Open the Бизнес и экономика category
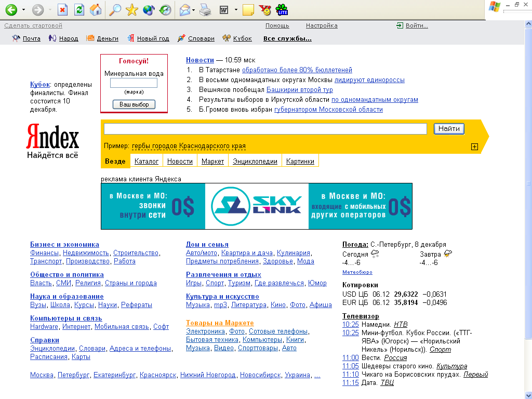 (x=65, y=244)
